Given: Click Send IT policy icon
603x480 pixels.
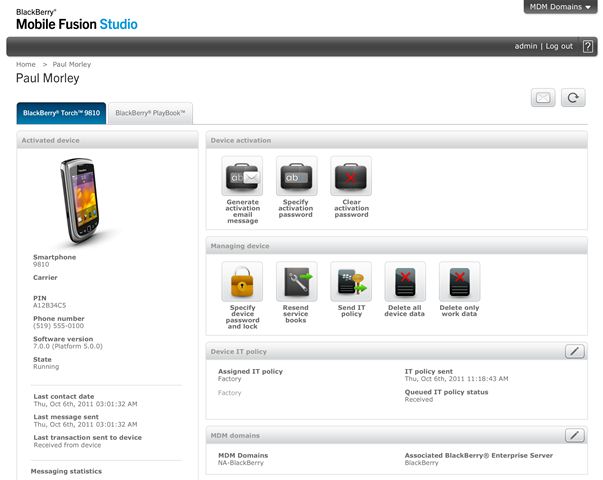Looking at the screenshot, I should tap(351, 282).
